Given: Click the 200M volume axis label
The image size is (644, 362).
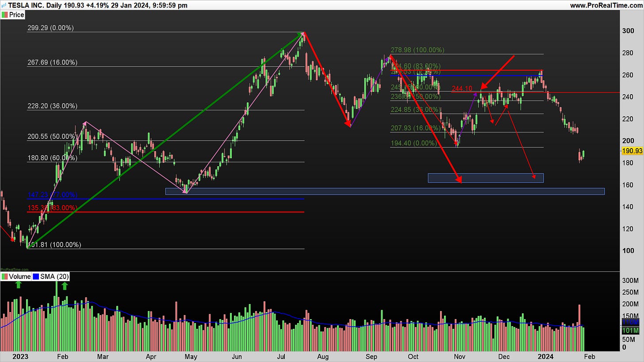Looking at the screenshot, I should coord(630,305).
